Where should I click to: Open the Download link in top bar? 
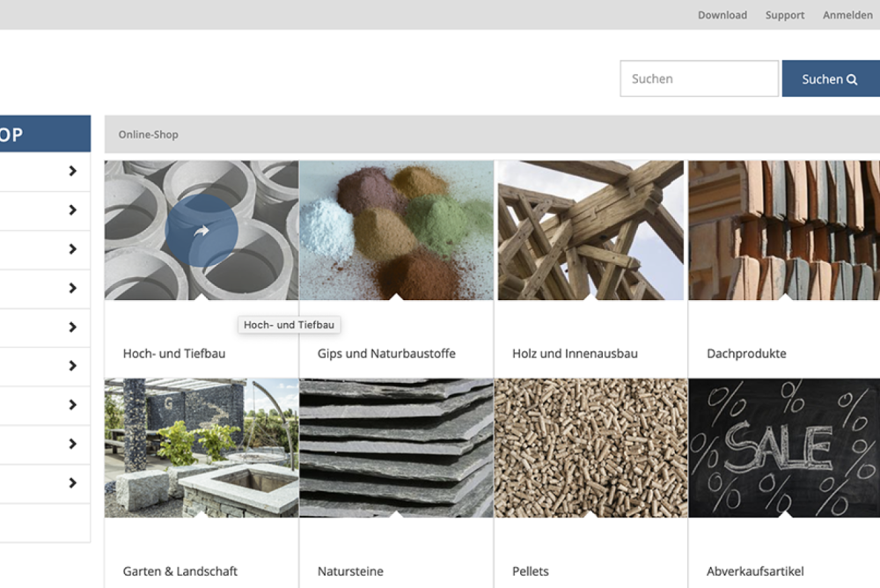(x=722, y=15)
